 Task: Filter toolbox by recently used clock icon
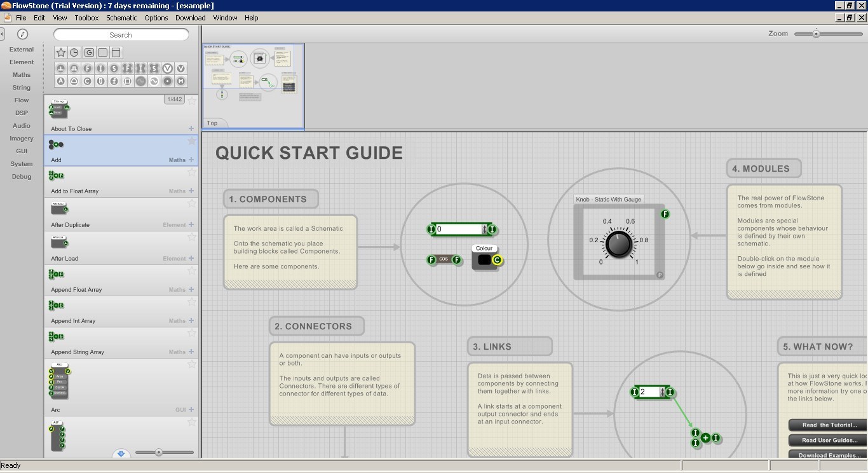coord(74,53)
